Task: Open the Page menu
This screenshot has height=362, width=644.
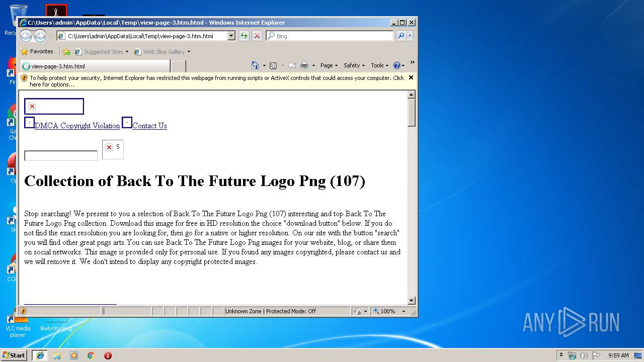Action: [329, 65]
